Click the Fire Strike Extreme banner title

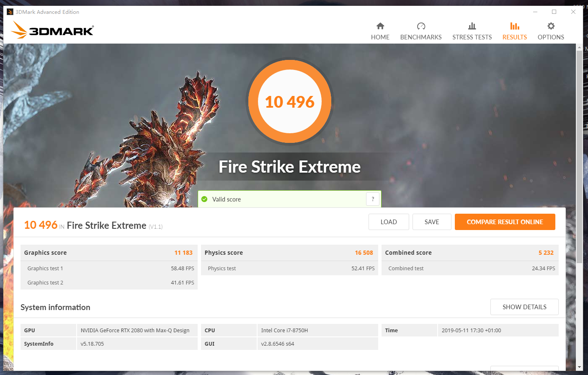[289, 167]
